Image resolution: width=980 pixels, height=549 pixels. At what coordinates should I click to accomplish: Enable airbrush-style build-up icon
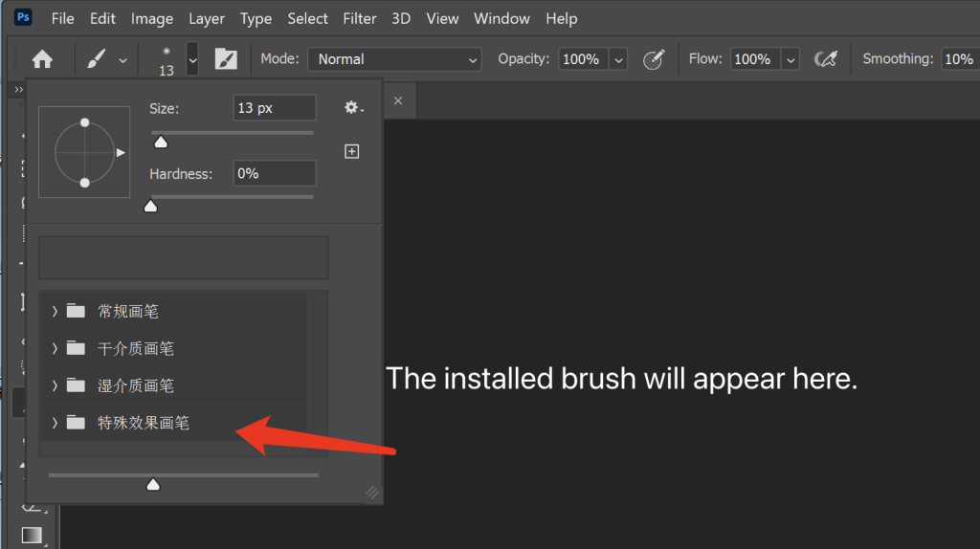pos(826,59)
